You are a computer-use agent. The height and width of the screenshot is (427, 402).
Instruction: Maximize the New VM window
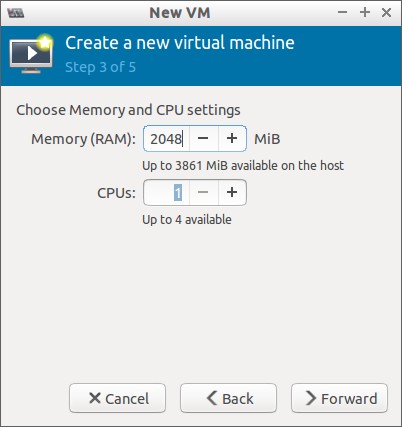pyautogui.click(x=365, y=13)
